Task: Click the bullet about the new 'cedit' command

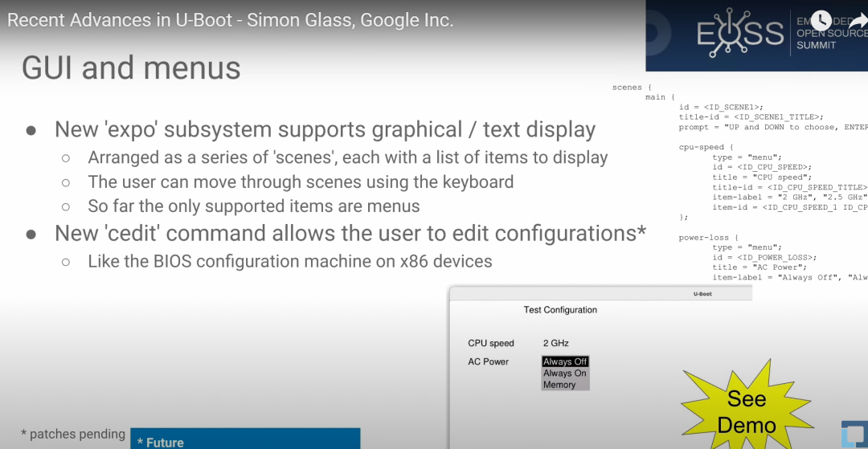Action: pos(350,234)
